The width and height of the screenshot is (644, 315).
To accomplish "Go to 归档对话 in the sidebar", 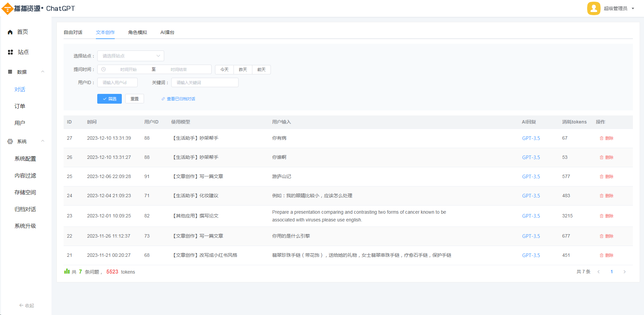I will coord(25,209).
